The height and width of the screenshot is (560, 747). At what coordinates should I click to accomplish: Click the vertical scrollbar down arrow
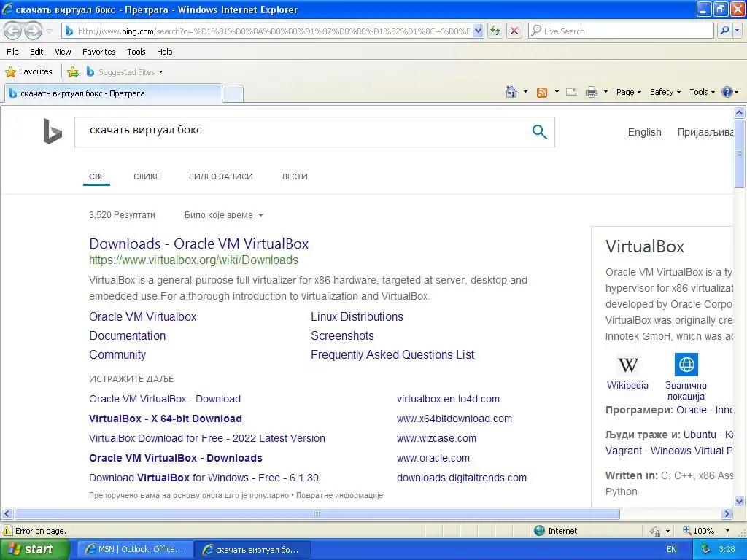tap(740, 501)
